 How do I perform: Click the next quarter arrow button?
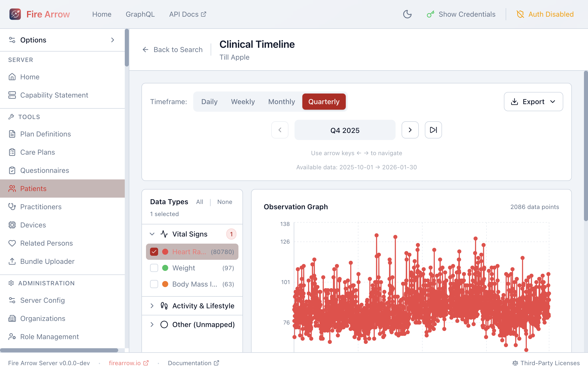410,130
